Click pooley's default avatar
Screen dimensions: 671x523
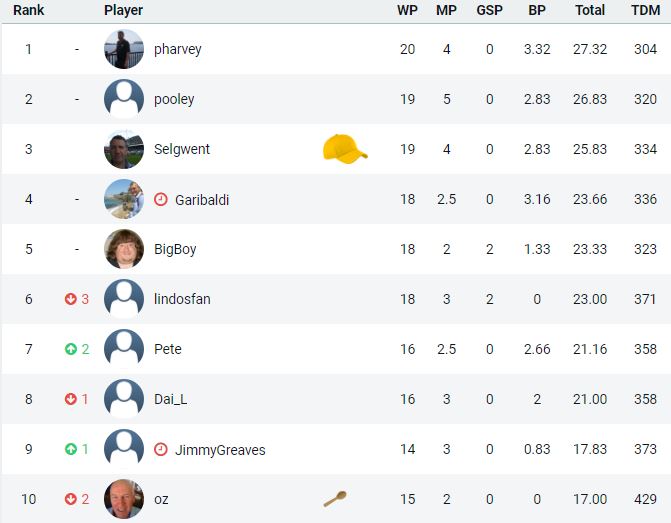[x=124, y=99]
